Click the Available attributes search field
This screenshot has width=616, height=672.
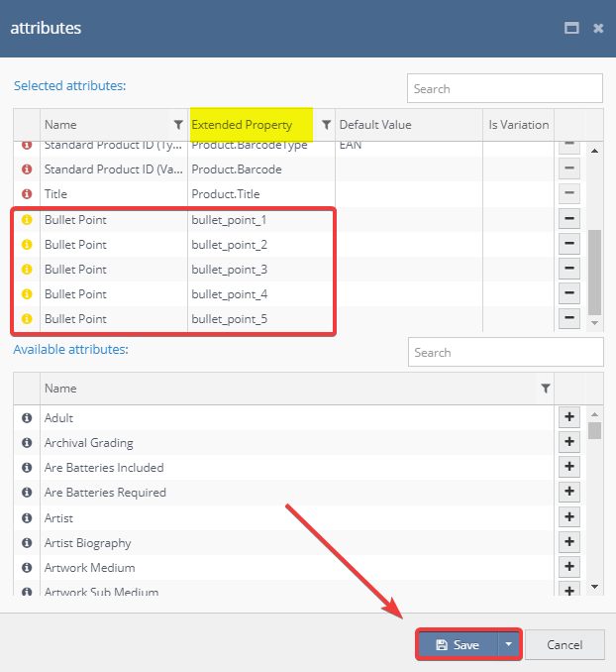click(505, 352)
